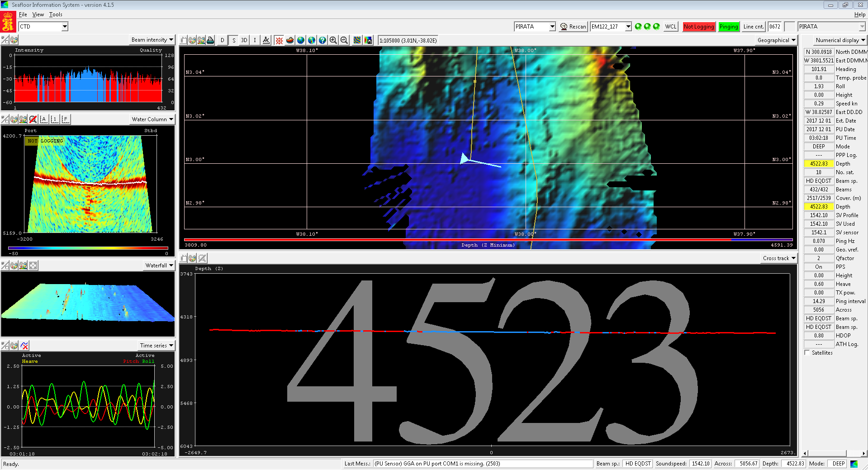
Task: Click the colored grid display icon
Action: pos(357,40)
